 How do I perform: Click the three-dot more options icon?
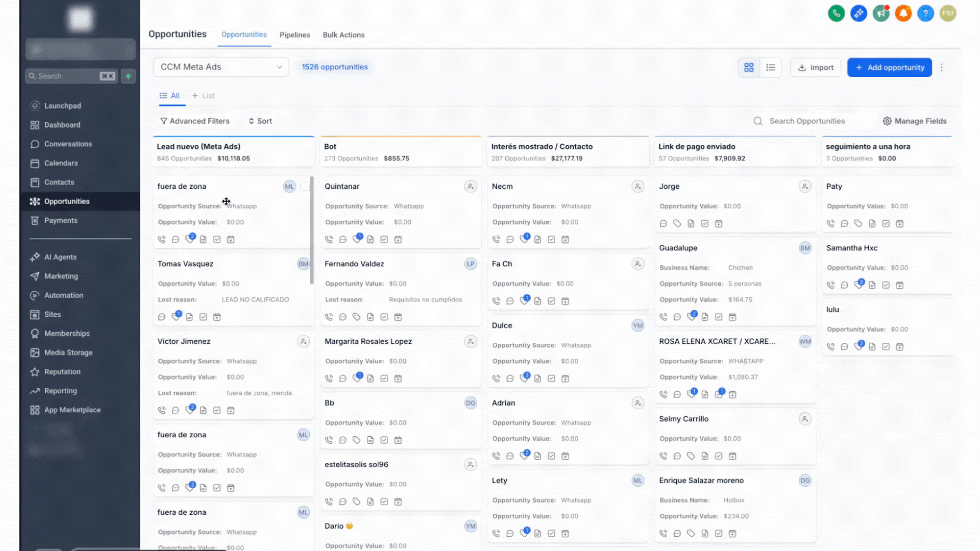[942, 67]
